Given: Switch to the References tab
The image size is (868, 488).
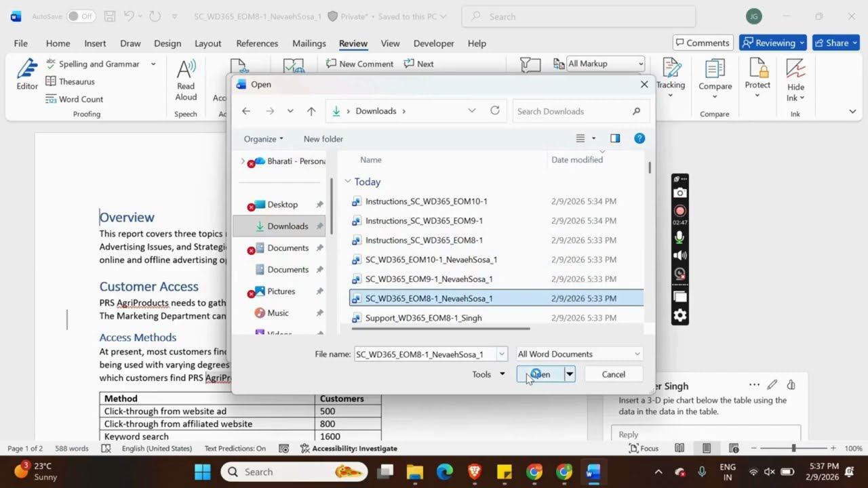Looking at the screenshot, I should pos(257,43).
